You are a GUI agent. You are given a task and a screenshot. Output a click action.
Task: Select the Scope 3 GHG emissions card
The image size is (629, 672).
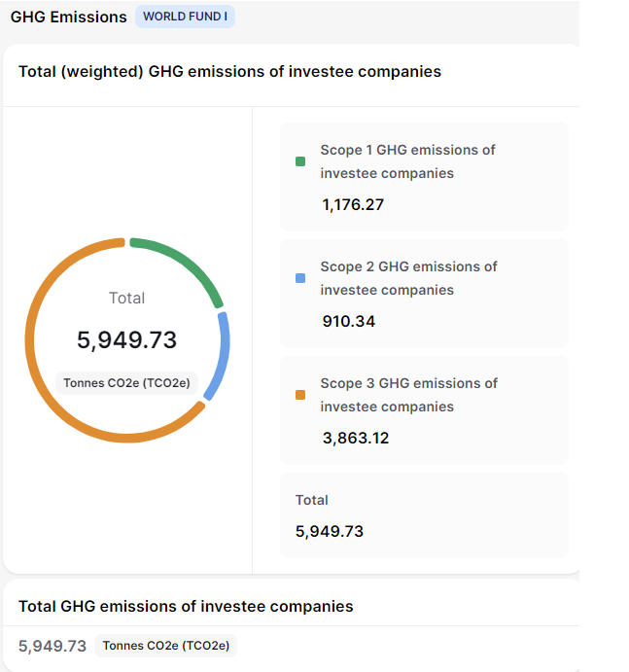(424, 410)
